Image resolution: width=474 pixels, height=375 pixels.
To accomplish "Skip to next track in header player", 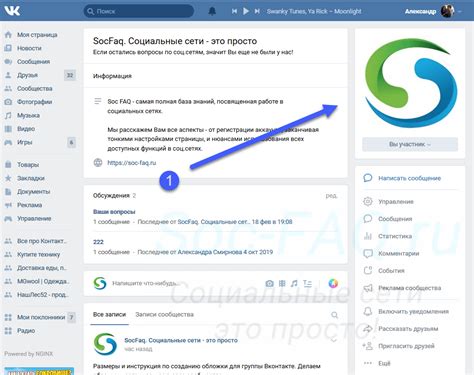I will coord(257,11).
